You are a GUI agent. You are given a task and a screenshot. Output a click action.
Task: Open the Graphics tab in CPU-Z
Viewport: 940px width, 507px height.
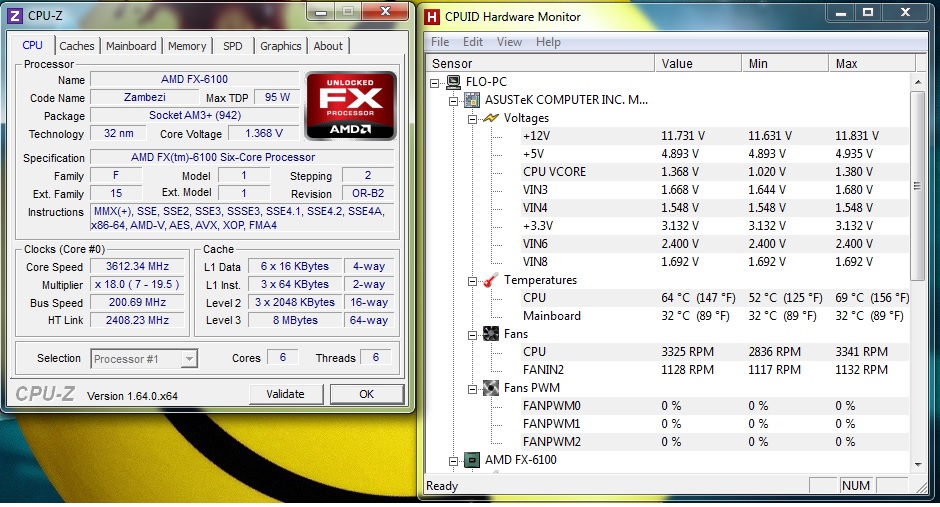coord(281,46)
